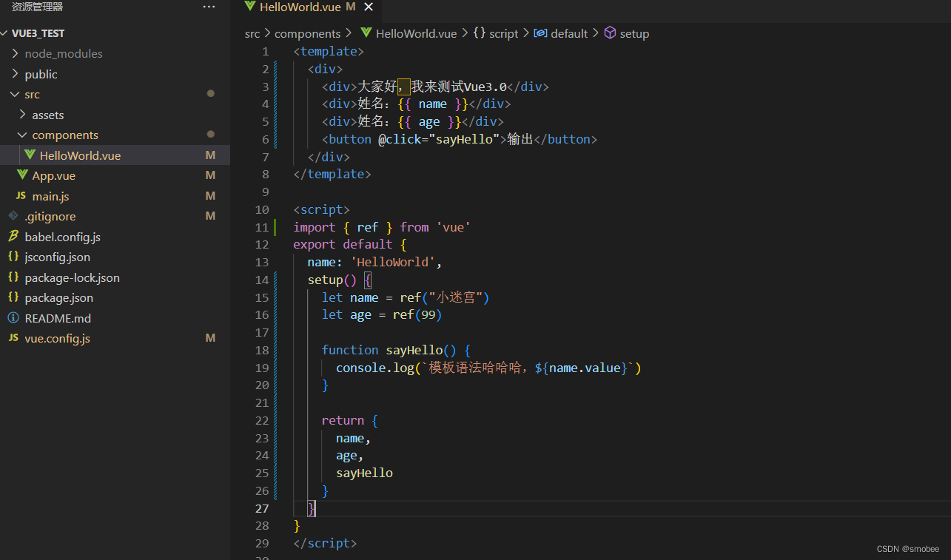Viewport: 951px width, 560px height.
Task: Click the symbol icon before default breadcrumb
Action: coord(540,33)
